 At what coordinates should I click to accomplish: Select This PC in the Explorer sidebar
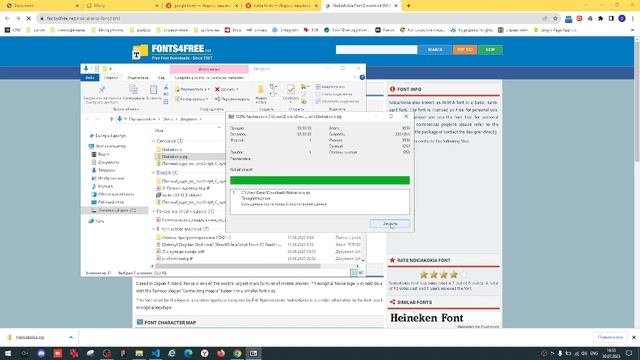(108, 146)
